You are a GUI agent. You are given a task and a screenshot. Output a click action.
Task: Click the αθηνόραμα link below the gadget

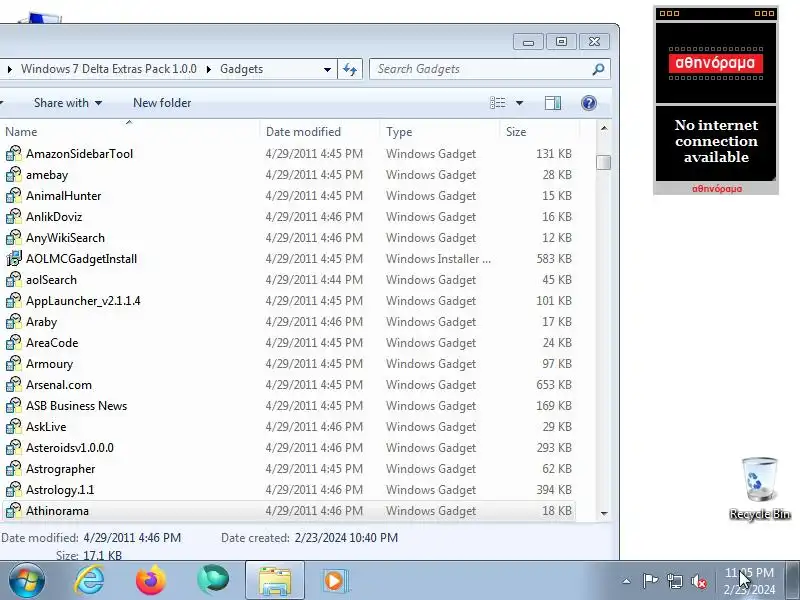[x=717, y=189]
